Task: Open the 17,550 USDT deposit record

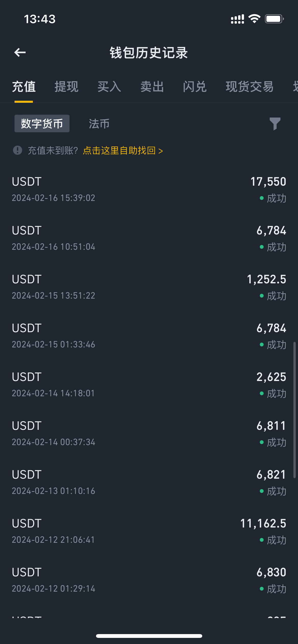Action: coord(149,189)
